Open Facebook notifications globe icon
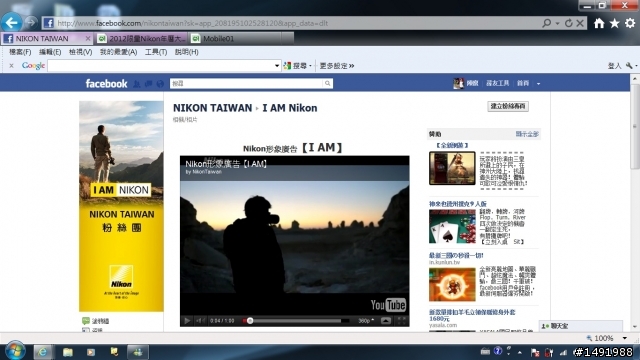The height and width of the screenshot is (360, 640). [160, 84]
